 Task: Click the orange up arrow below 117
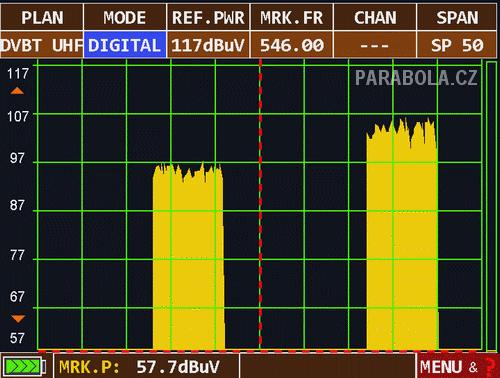coord(17,91)
